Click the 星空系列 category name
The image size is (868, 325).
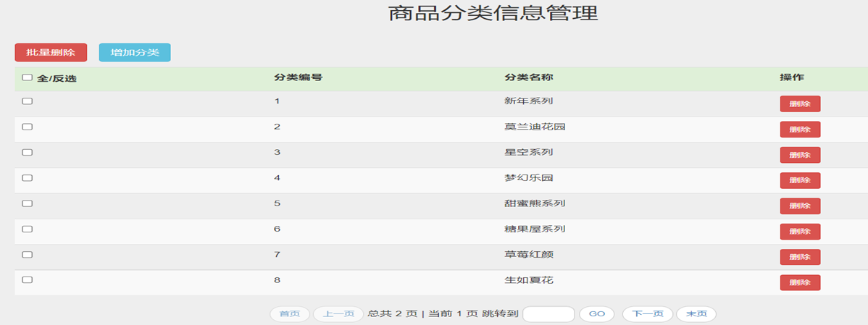click(x=529, y=152)
